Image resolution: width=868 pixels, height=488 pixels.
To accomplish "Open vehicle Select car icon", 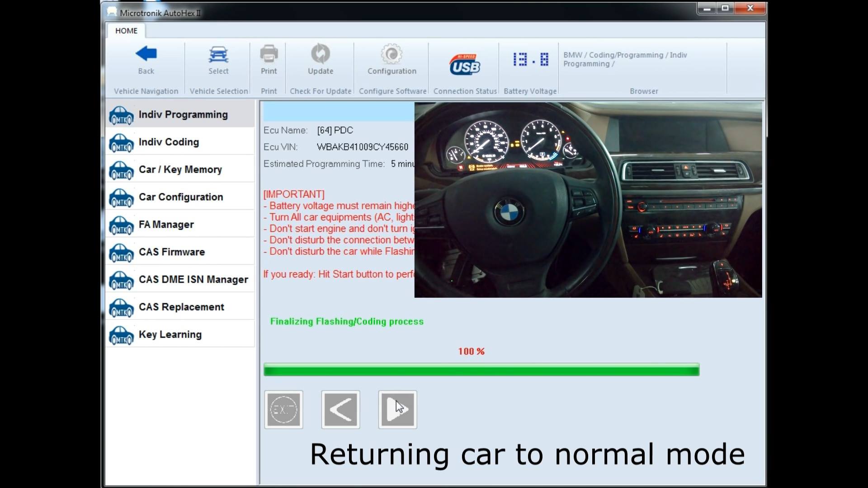I will pos(218,54).
